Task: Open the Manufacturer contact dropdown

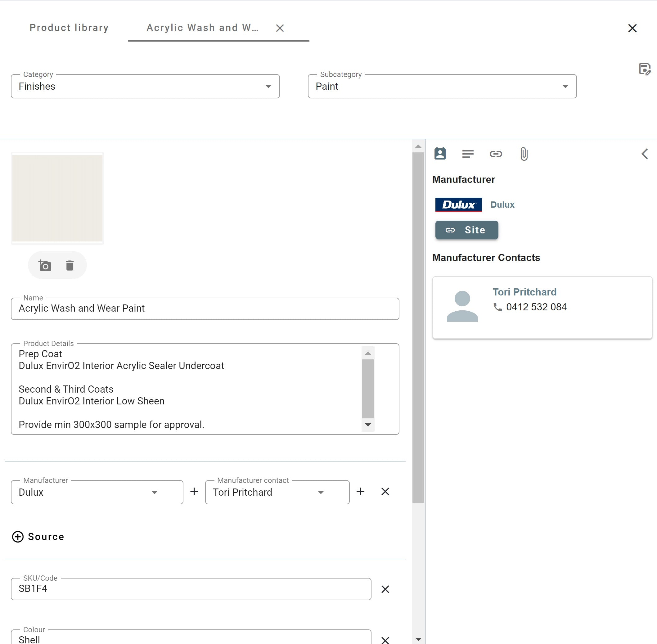Action: (277, 492)
